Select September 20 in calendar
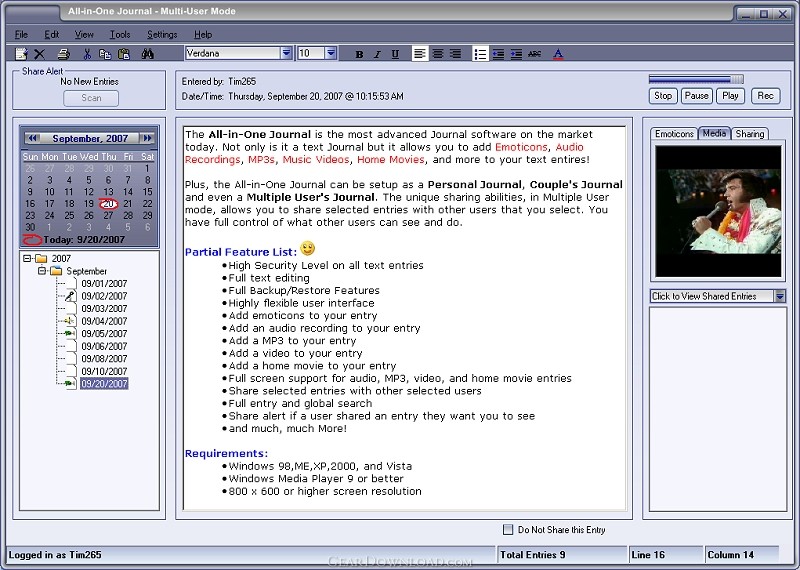 108,204
